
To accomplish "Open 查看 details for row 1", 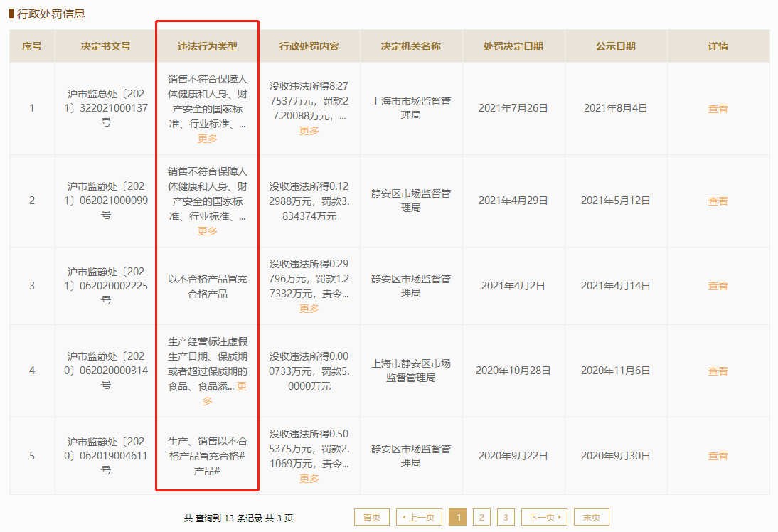I will [x=718, y=109].
